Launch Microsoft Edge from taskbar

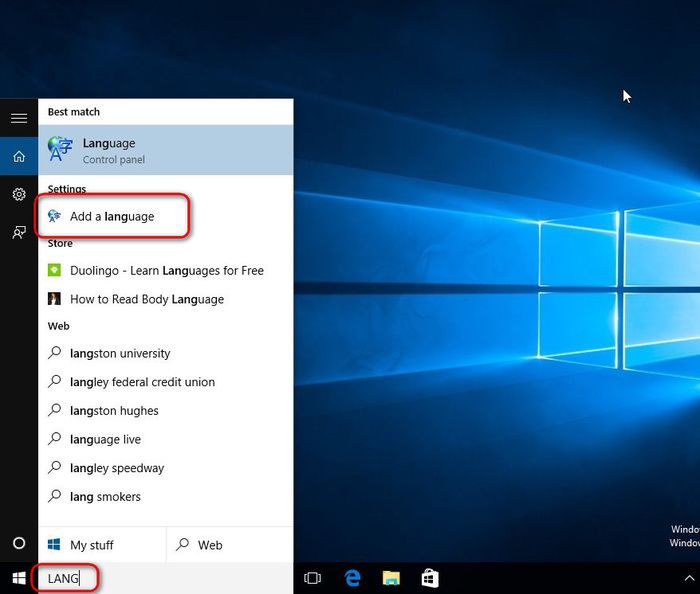coord(352,578)
